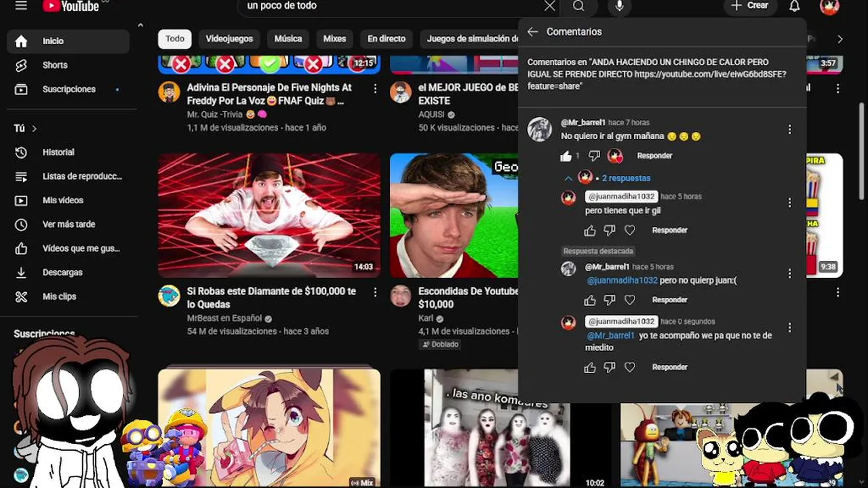This screenshot has width=868, height=488.
Task: Go to Inicio in sidebar
Action: (x=68, y=41)
